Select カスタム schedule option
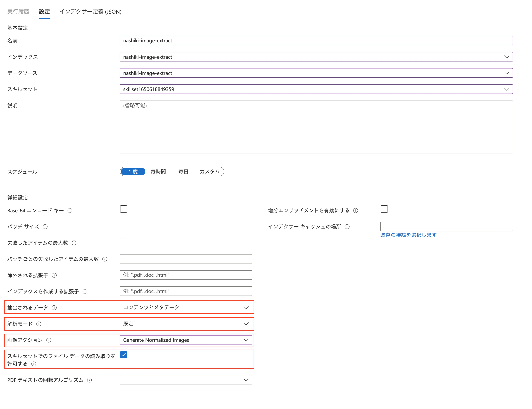The width and height of the screenshot is (532, 409). (210, 172)
